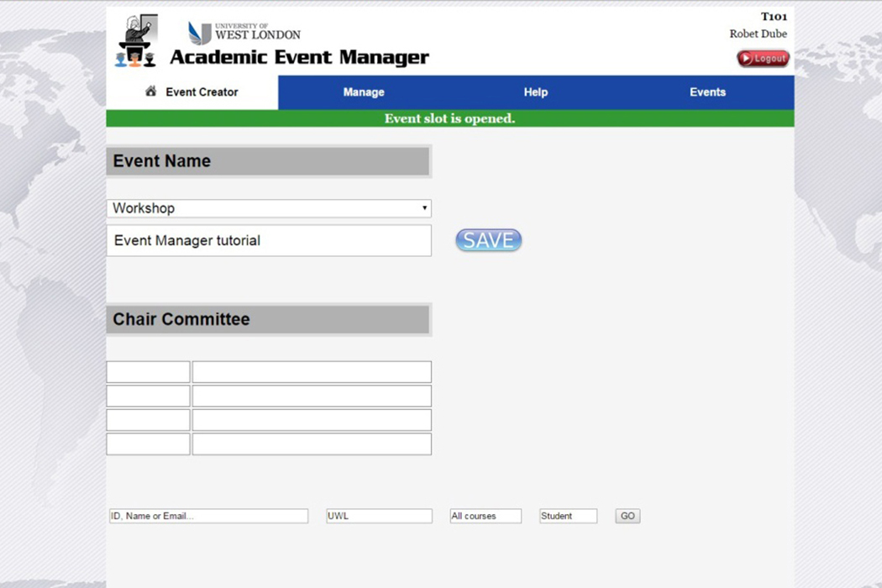Open the Manage tab

pyautogui.click(x=364, y=92)
